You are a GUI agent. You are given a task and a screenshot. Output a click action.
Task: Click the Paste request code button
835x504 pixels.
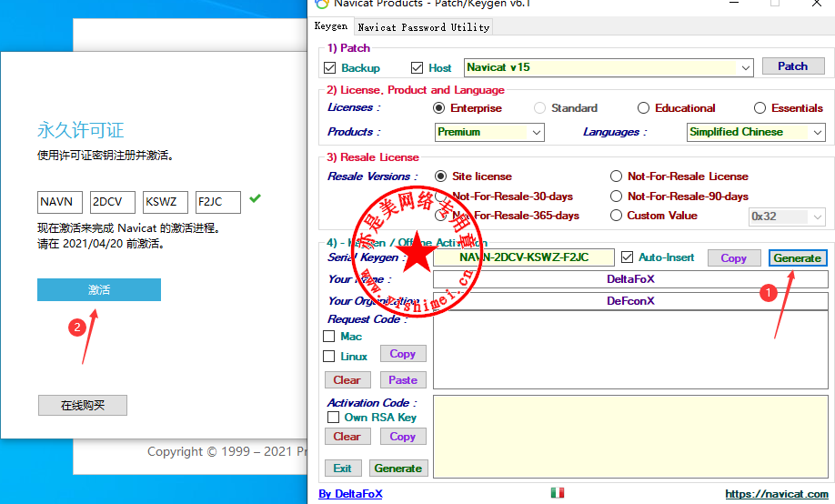[403, 380]
